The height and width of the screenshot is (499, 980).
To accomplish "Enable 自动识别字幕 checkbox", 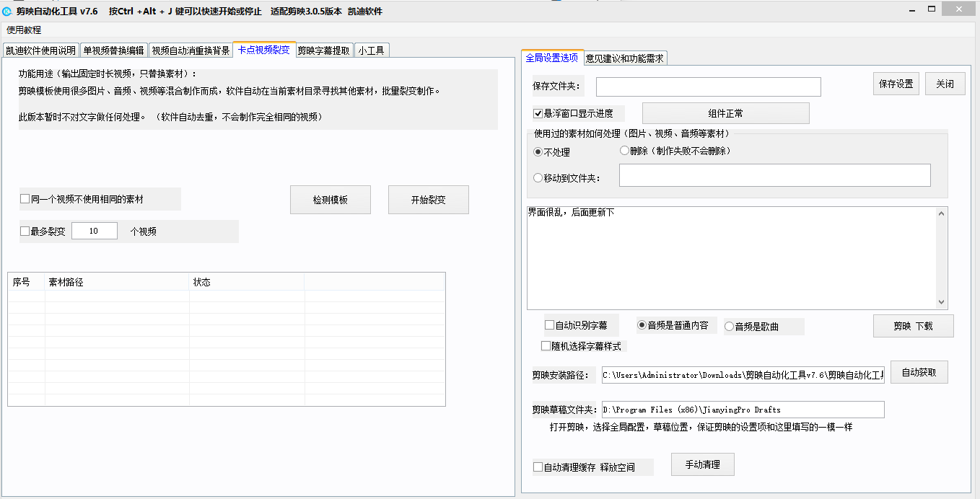I will [550, 325].
